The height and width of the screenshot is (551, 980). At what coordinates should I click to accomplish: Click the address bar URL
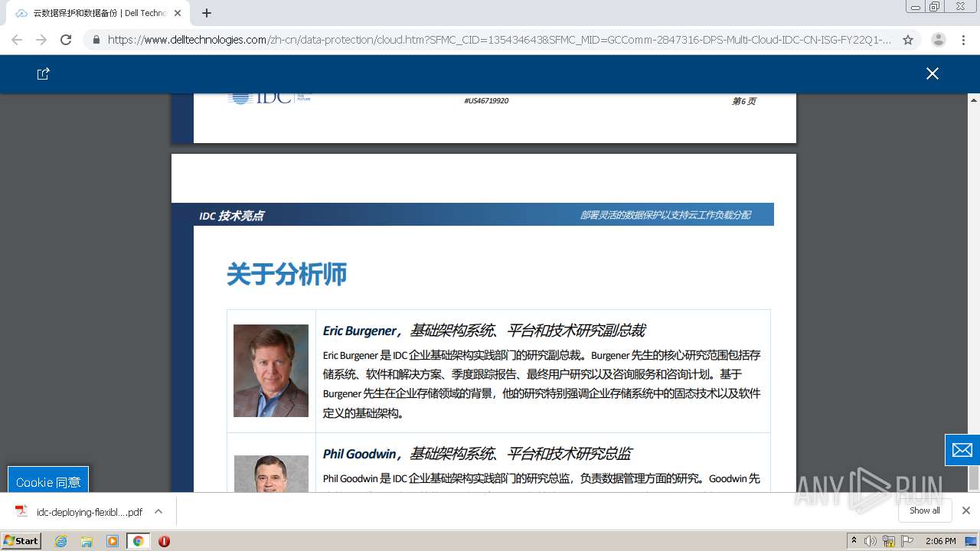click(499, 40)
